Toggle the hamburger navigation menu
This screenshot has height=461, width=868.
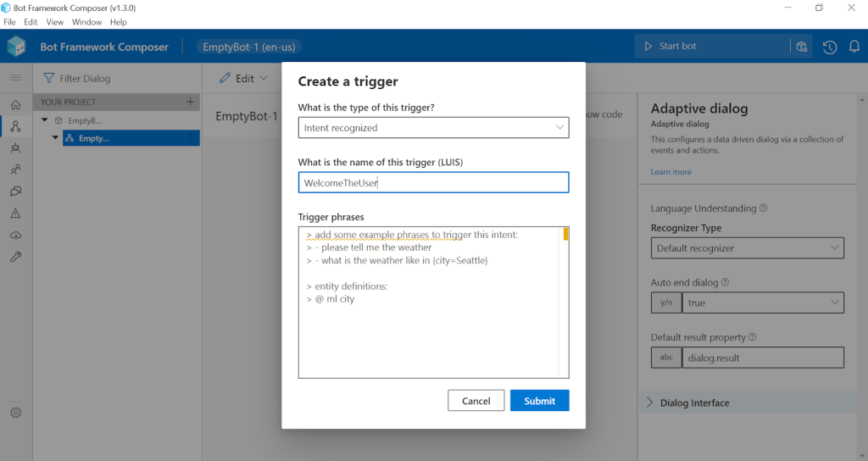[x=15, y=78]
